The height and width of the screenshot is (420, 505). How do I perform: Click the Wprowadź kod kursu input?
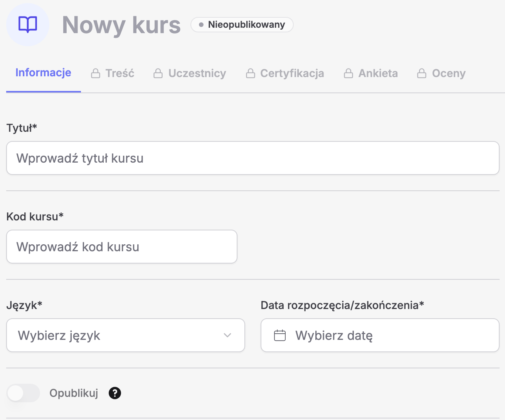(122, 247)
